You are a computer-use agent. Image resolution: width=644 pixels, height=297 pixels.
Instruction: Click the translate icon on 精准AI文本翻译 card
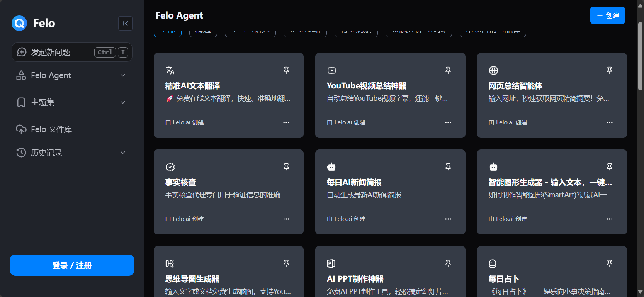pos(170,70)
